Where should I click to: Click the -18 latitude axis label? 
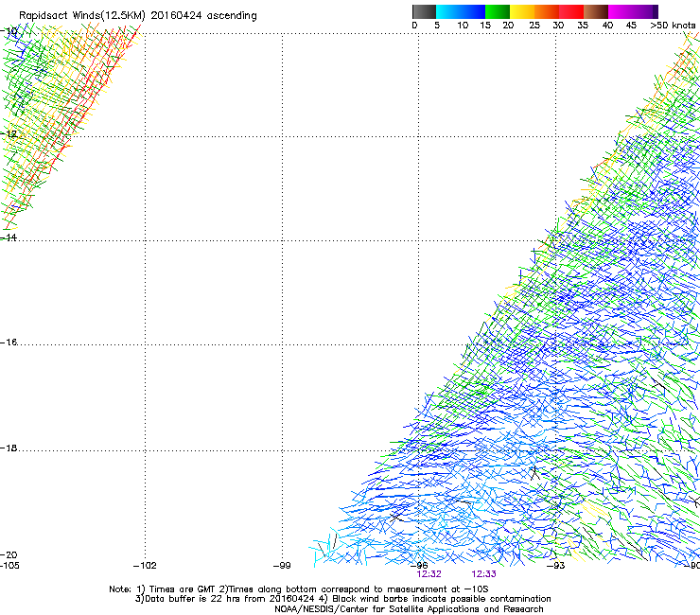coord(9,448)
